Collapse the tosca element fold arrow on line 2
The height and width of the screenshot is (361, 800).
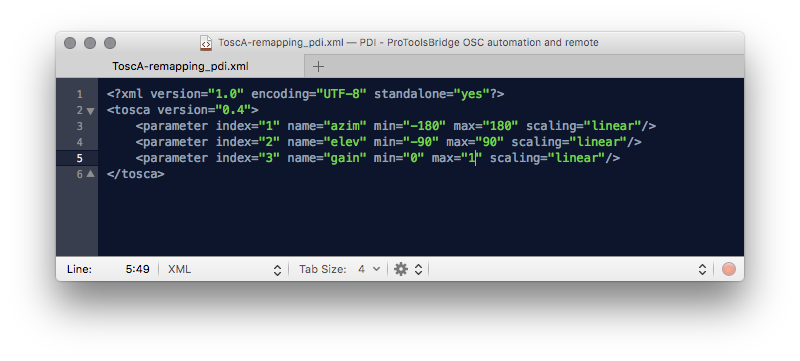tap(90, 111)
